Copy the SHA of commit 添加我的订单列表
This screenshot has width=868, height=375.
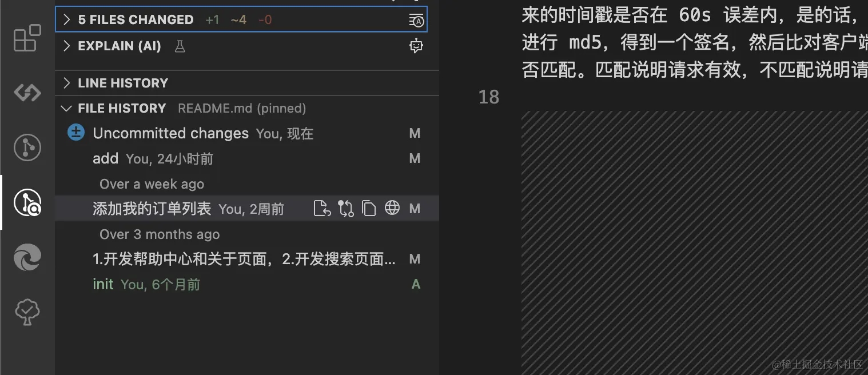(369, 209)
